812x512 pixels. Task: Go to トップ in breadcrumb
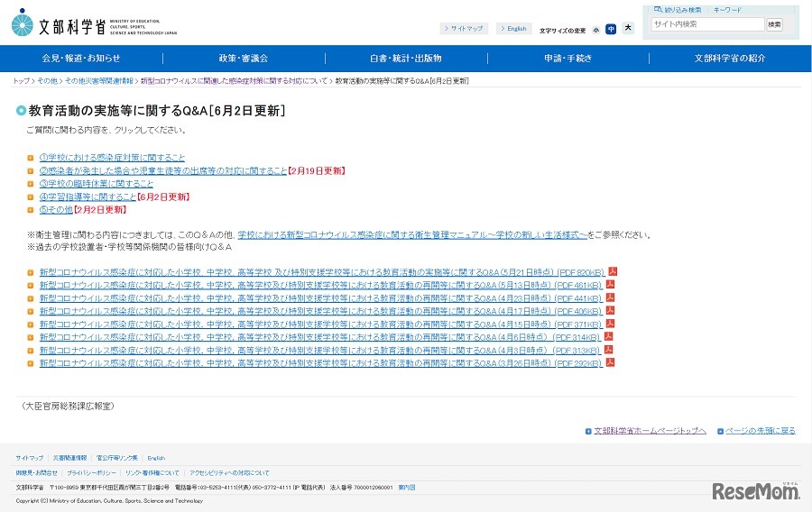click(x=22, y=81)
